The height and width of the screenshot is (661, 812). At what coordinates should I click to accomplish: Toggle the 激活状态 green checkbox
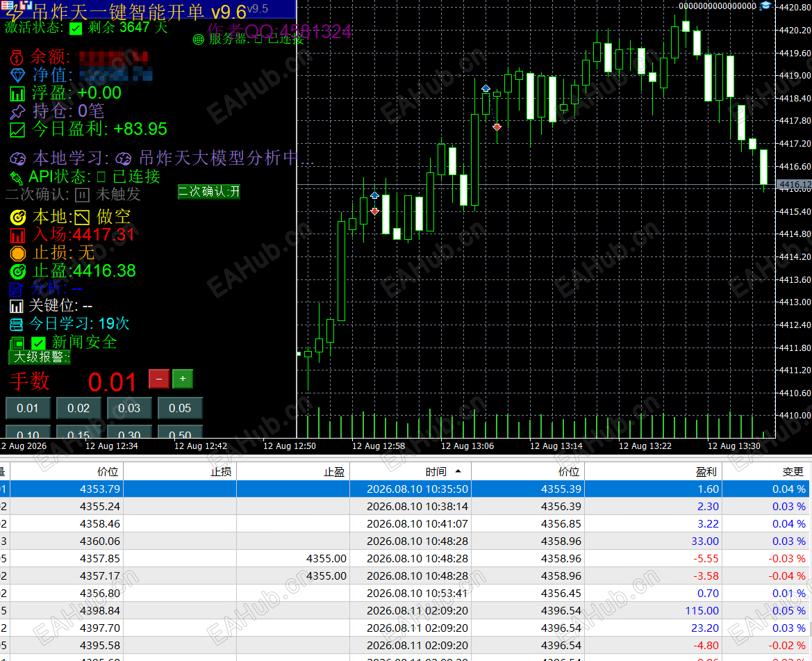tap(76, 28)
